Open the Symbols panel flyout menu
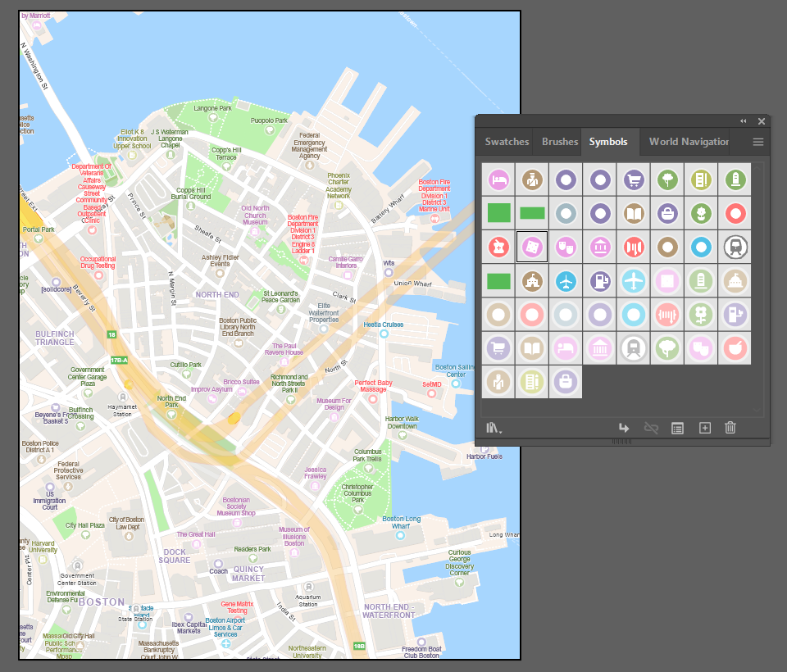Viewport: 787px width, 672px height. coord(758,141)
